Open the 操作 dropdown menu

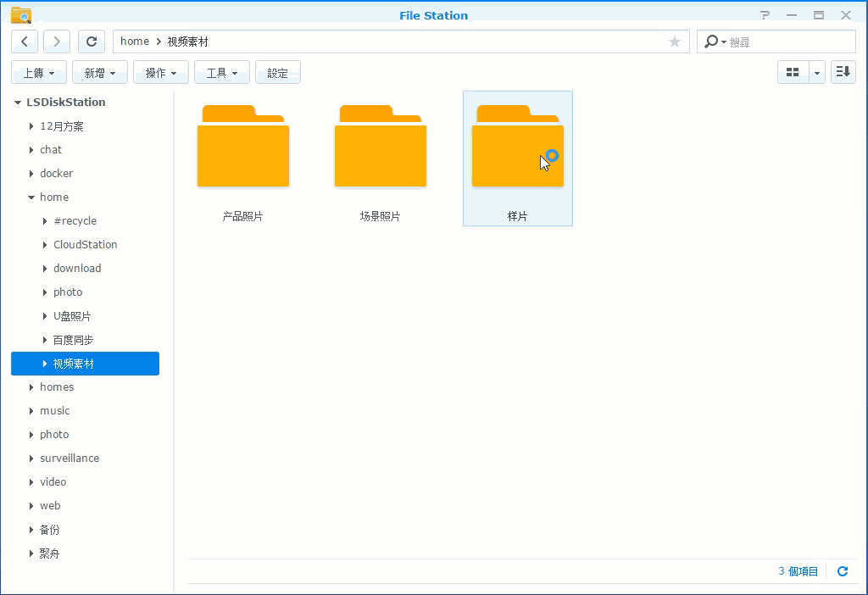(x=160, y=72)
